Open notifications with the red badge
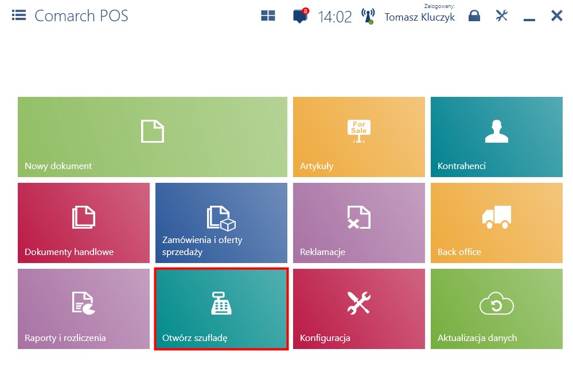The image size is (573, 392). [301, 15]
